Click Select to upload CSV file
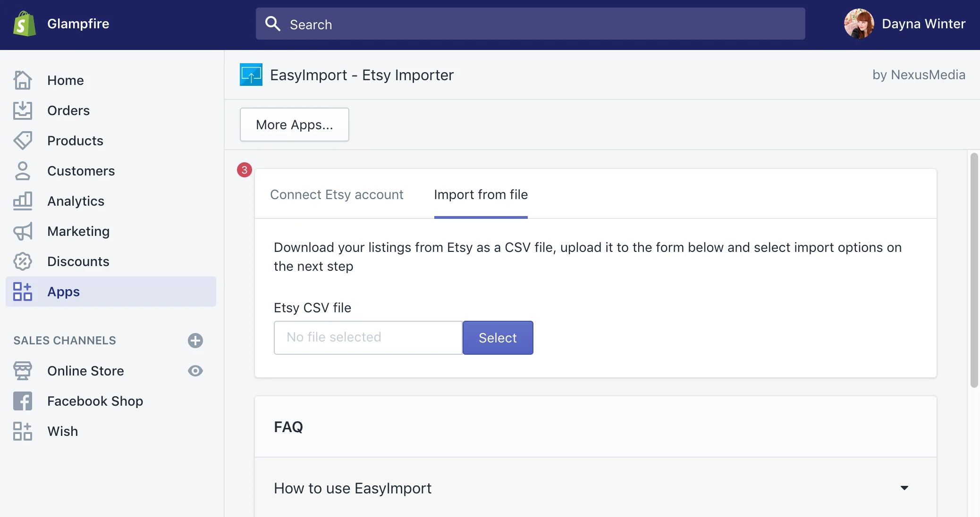 coord(498,338)
